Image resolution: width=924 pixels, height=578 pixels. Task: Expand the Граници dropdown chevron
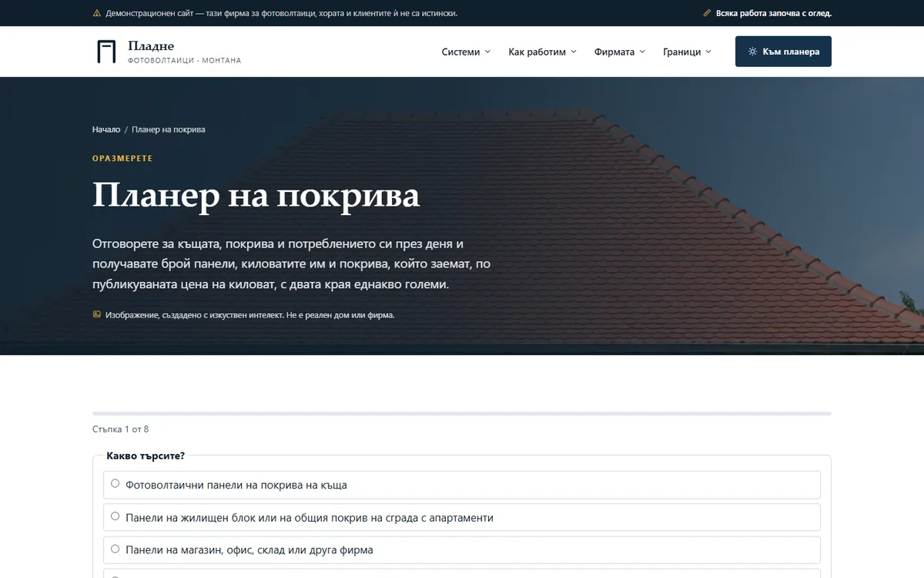(708, 52)
